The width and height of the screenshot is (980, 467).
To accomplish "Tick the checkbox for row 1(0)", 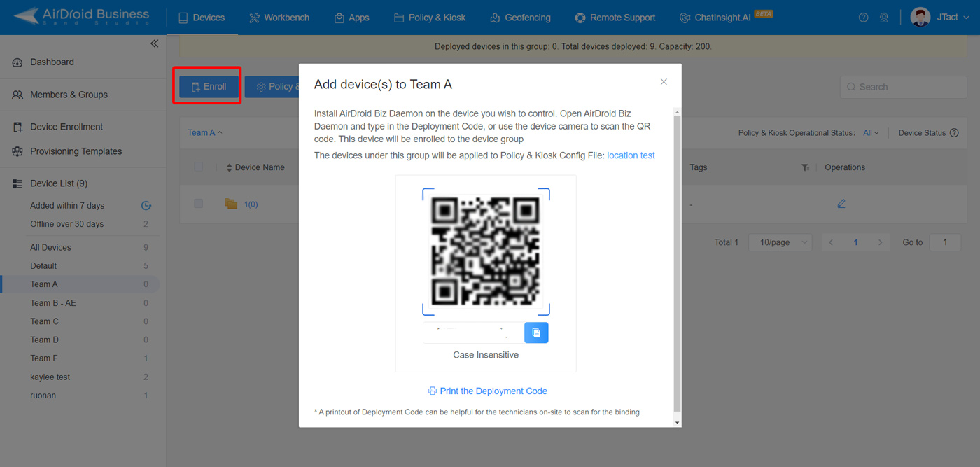I will pyautogui.click(x=198, y=204).
